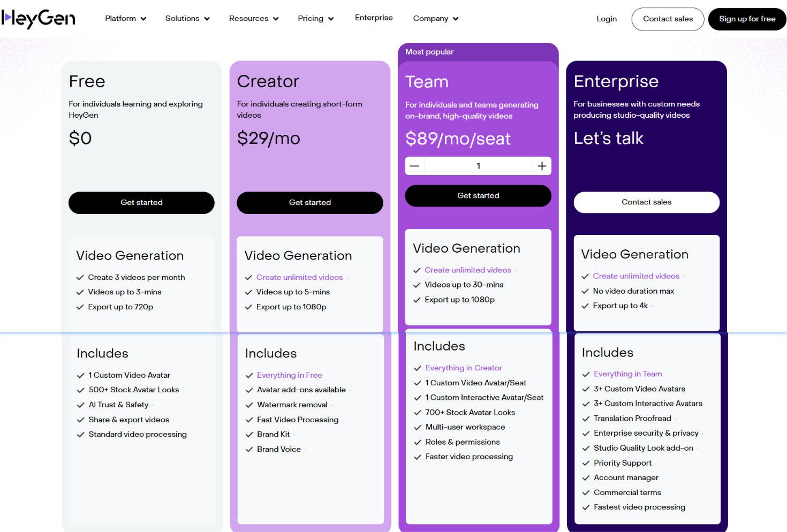Click Fastest video processing item

click(x=639, y=507)
